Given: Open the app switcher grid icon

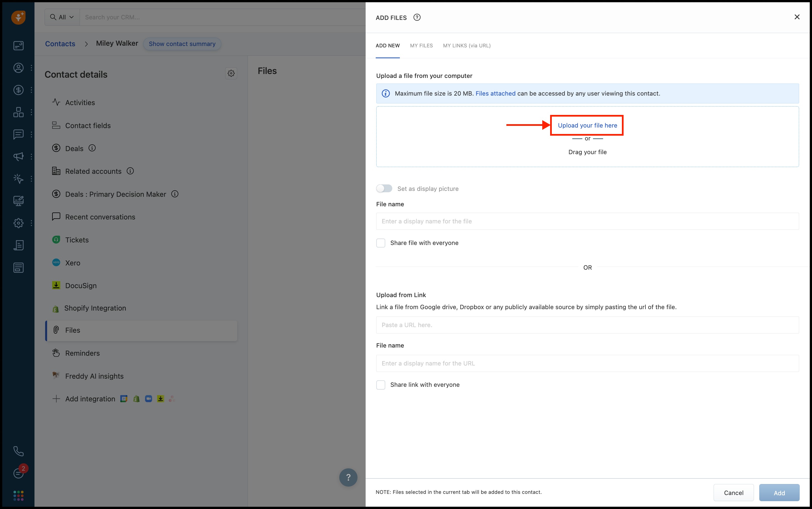Looking at the screenshot, I should pyautogui.click(x=18, y=496).
